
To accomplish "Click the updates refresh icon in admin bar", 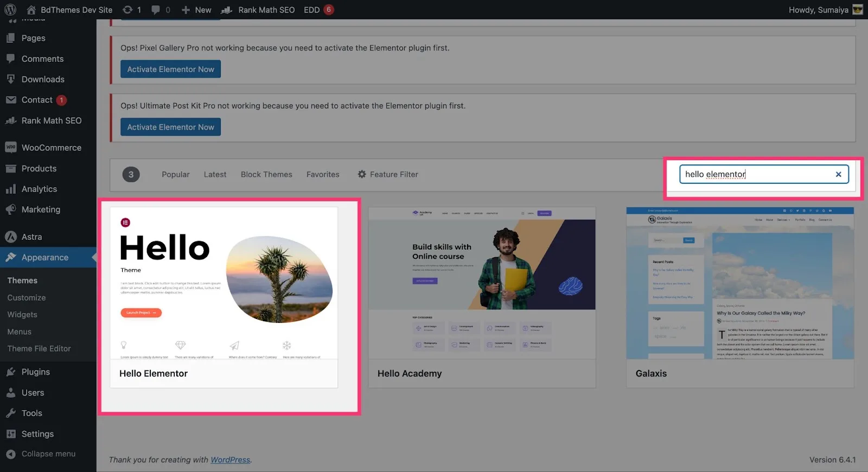I will (127, 10).
